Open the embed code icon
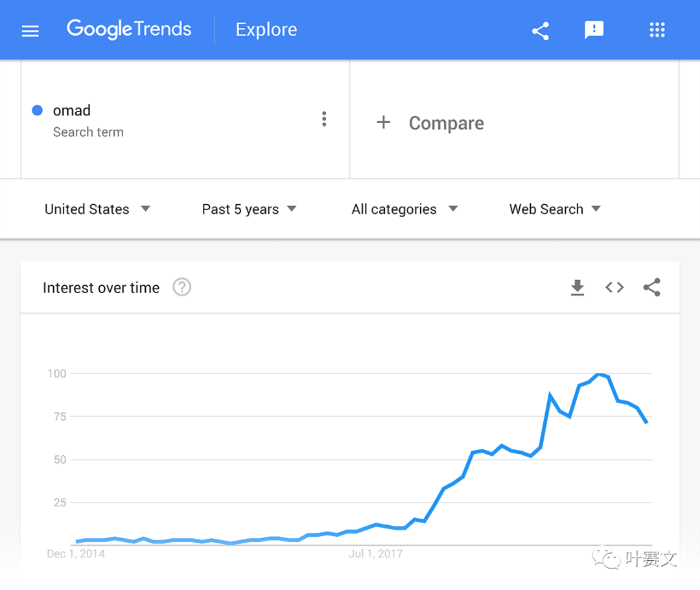 pyautogui.click(x=614, y=287)
